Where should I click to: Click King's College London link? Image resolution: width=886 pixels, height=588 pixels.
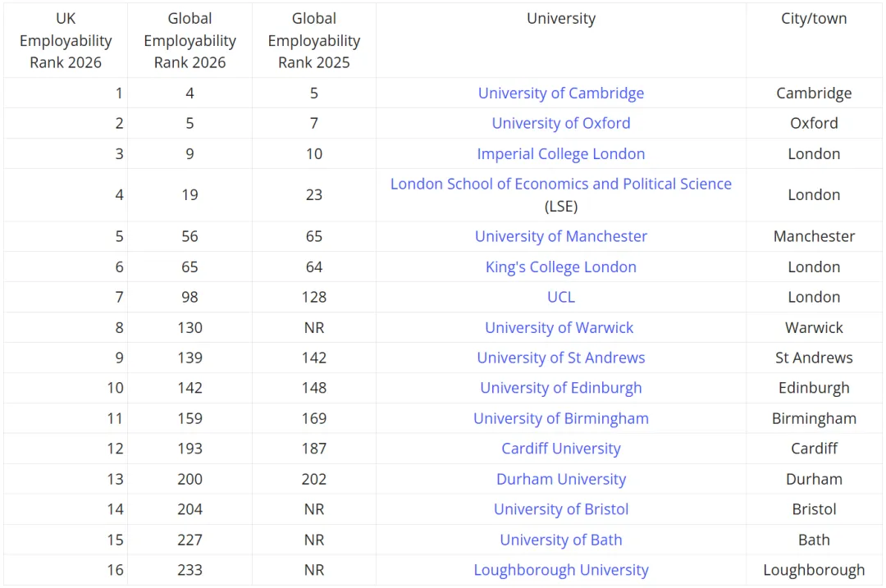(x=560, y=267)
